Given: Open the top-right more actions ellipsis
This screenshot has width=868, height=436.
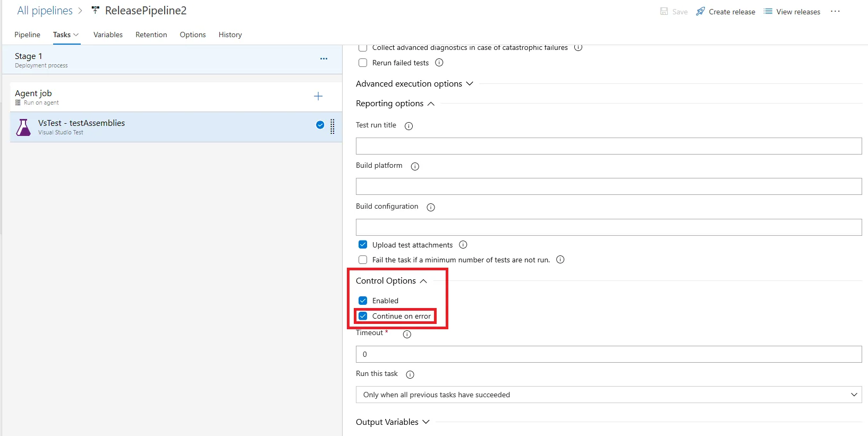Looking at the screenshot, I should pyautogui.click(x=835, y=11).
